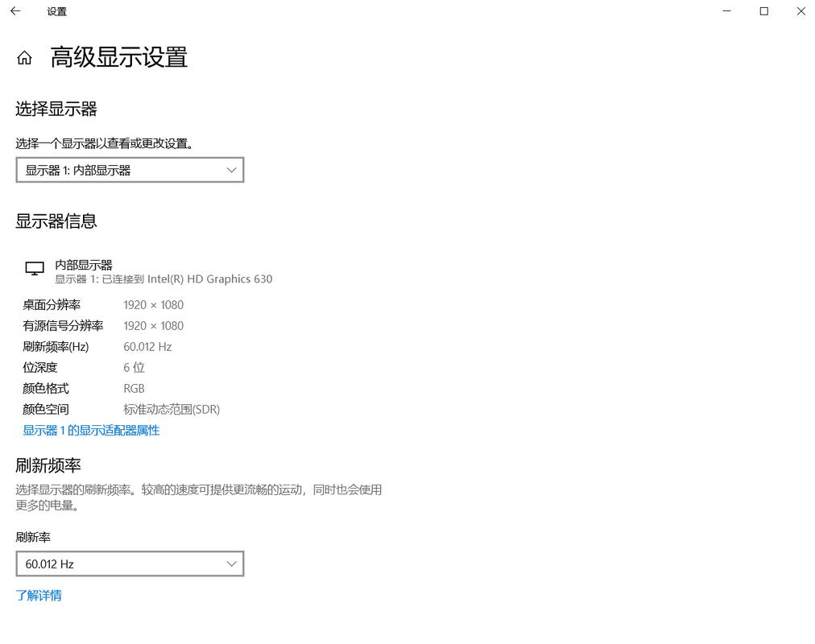Expand the refresh rate dropdown chevron
This screenshot has width=815, height=644.
(x=232, y=563)
